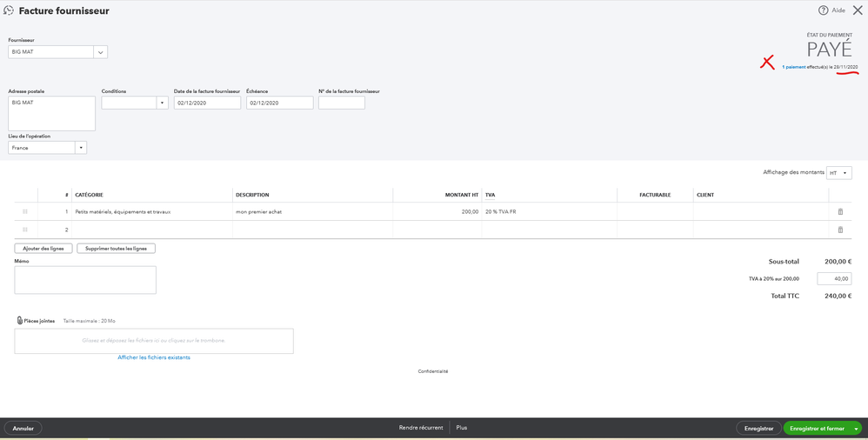Click the Sous-total 200,00 € amount

pos(838,262)
